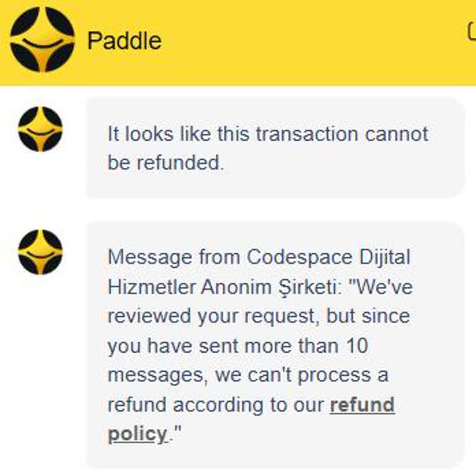The image size is (476, 476).
Task: Click the 'you have sent more than 10' line
Action: 237,346
